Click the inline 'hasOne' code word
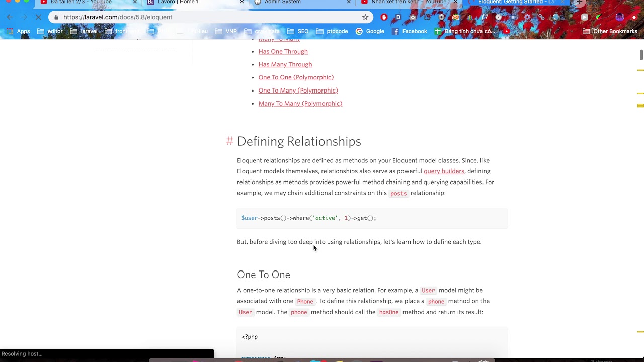Image resolution: width=644 pixels, height=362 pixels. point(389,312)
